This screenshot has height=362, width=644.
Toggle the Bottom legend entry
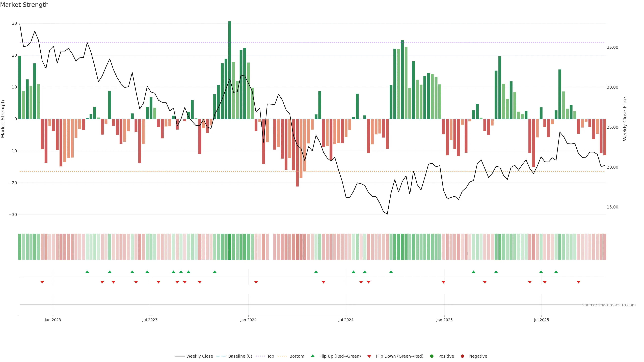(297, 356)
